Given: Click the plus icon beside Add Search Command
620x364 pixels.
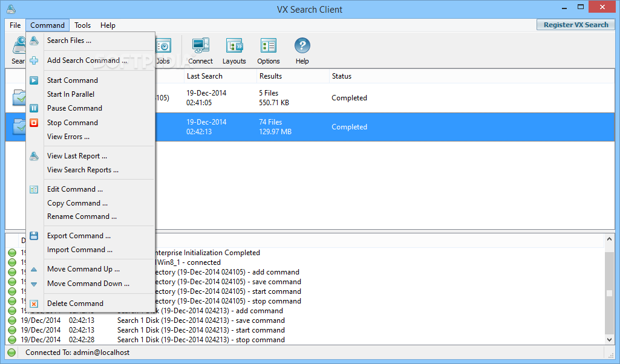Looking at the screenshot, I should point(34,60).
